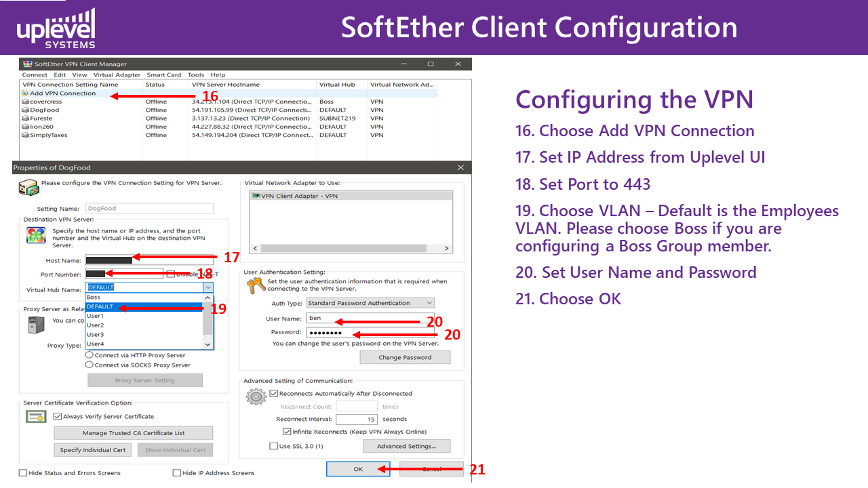The width and height of the screenshot is (868, 488).
Task: Click the Virtual Hub list down scroll arrow
Action: point(208,344)
